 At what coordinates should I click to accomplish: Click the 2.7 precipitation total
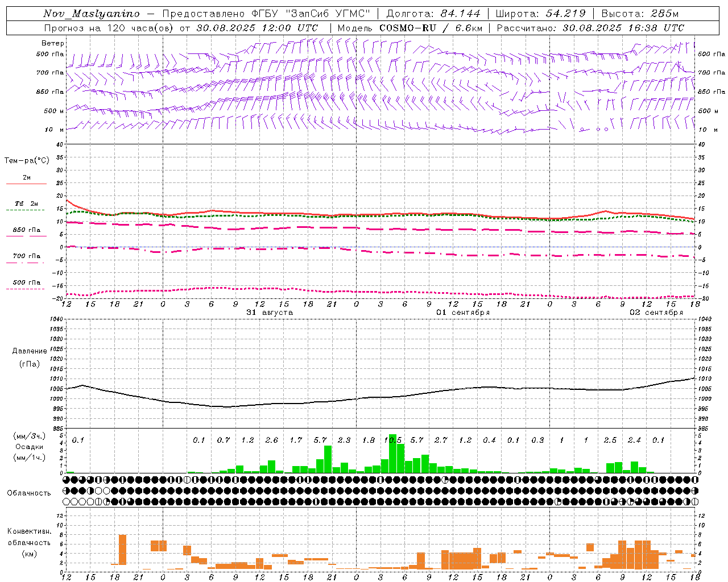[x=441, y=440]
